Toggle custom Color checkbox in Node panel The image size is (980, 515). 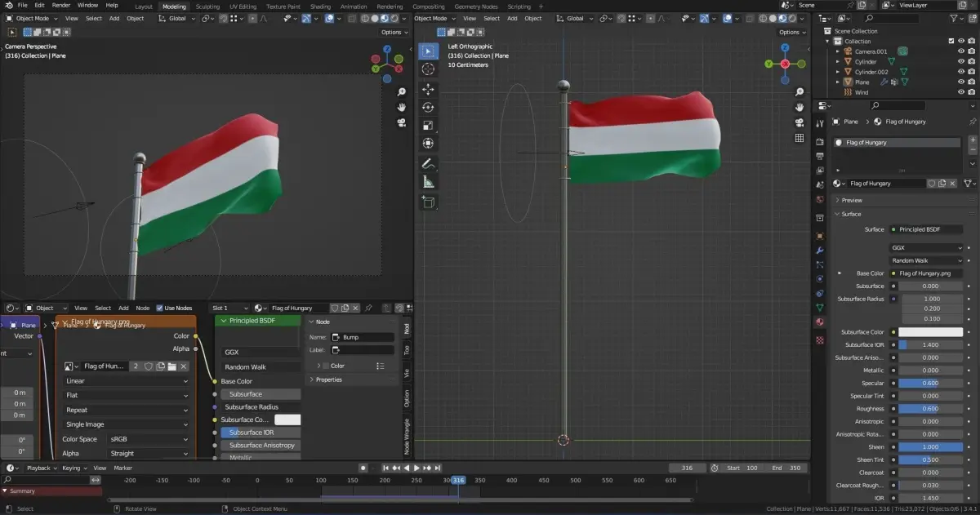pos(326,366)
